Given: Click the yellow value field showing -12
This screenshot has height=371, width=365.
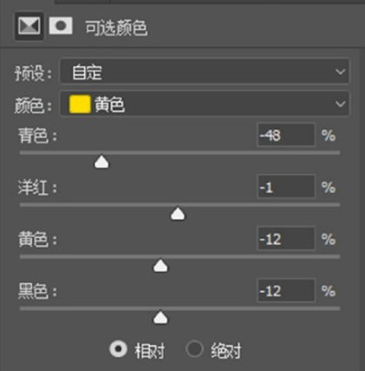Looking at the screenshot, I should tap(286, 239).
